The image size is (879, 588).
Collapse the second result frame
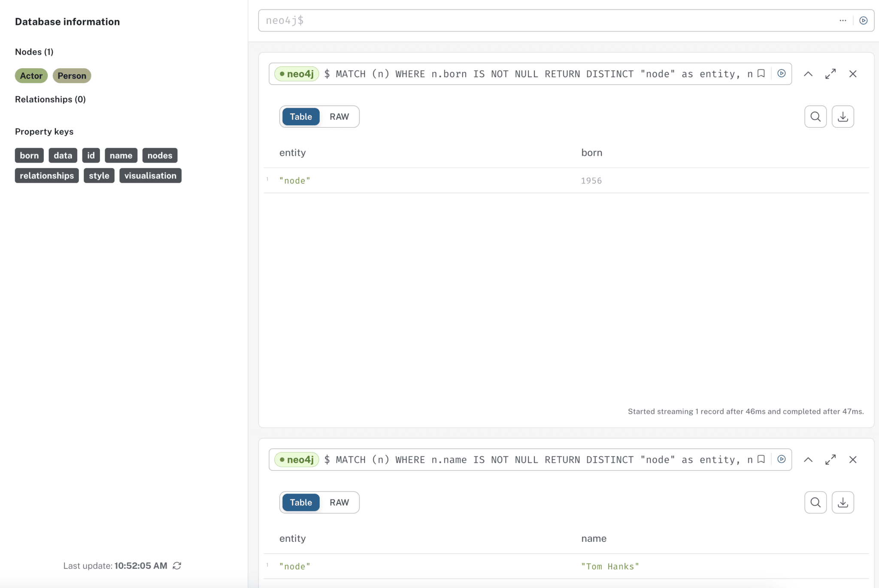click(x=809, y=459)
